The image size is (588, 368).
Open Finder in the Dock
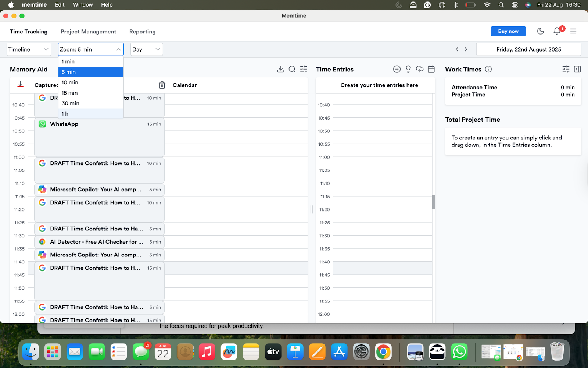(x=31, y=352)
